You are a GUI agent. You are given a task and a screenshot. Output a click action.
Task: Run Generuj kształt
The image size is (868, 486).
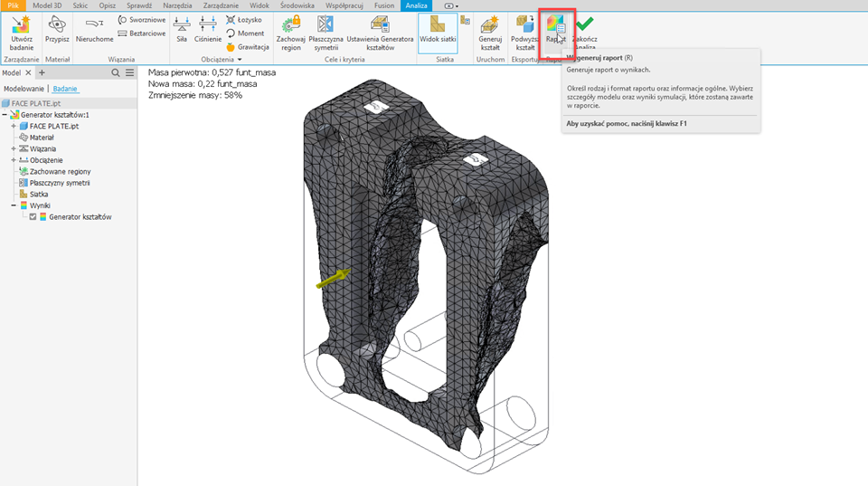pos(490,33)
